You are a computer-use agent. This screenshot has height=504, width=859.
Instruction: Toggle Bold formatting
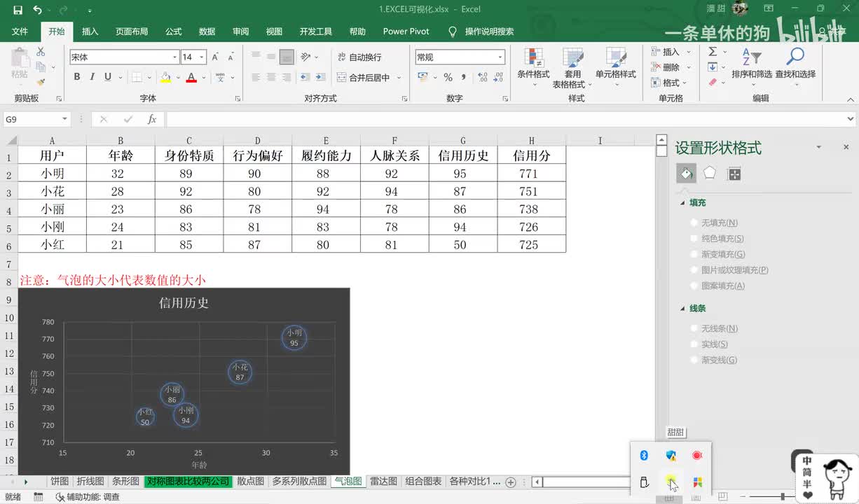[x=76, y=77]
